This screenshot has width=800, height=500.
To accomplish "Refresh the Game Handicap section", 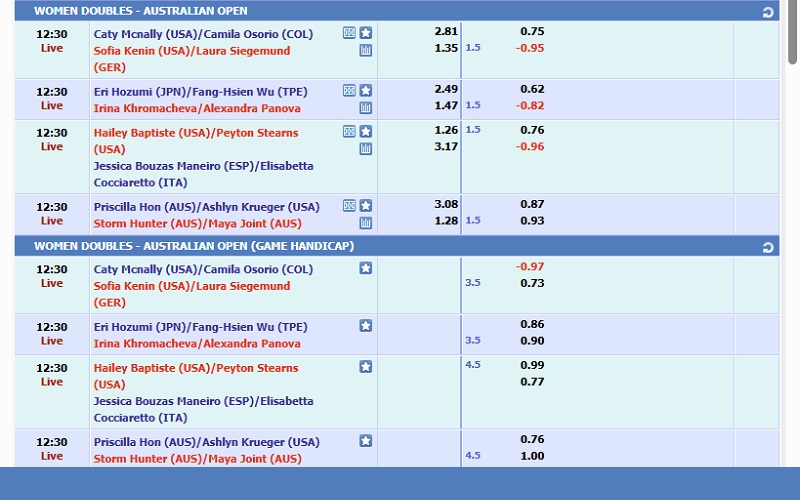I will [x=767, y=247].
